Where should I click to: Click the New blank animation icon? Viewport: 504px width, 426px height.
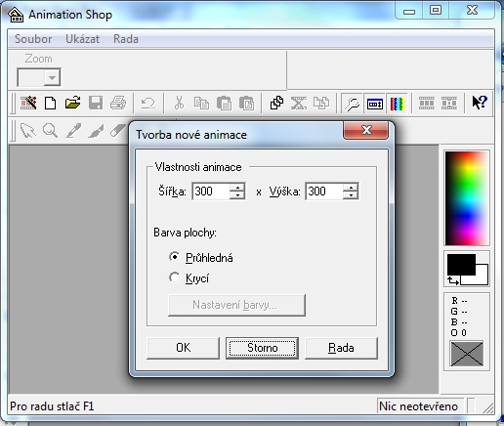[50, 104]
